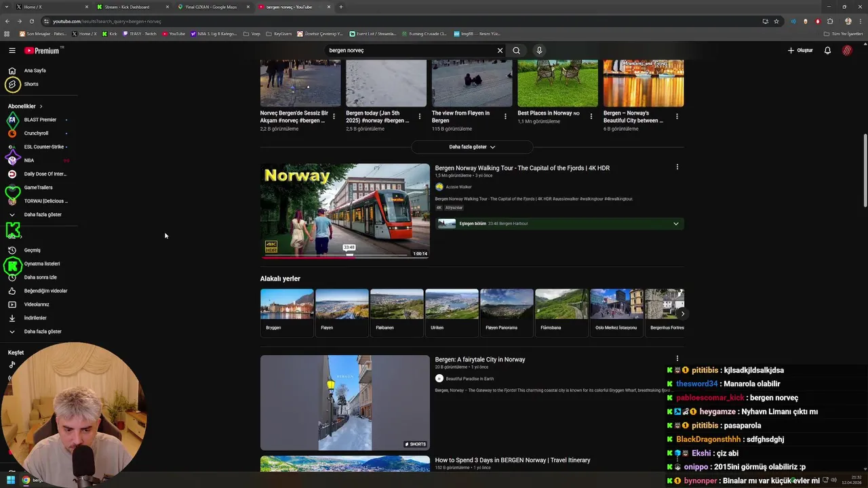The width and height of the screenshot is (868, 488).
Task: Open more options for Bergen Norway Walking Tour video
Action: (x=677, y=167)
